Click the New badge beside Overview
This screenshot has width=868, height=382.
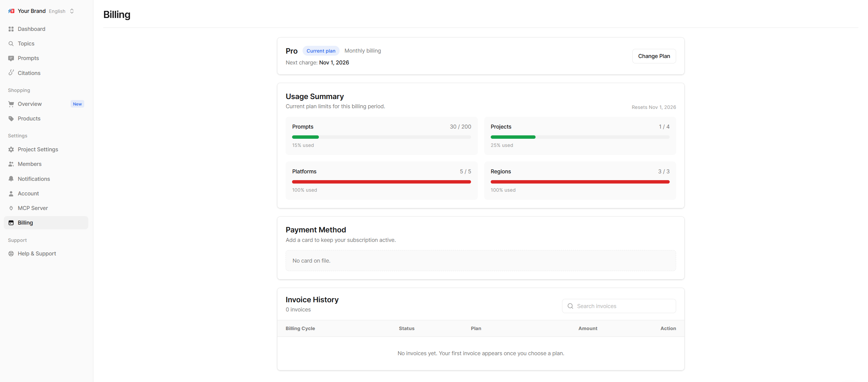click(x=77, y=104)
